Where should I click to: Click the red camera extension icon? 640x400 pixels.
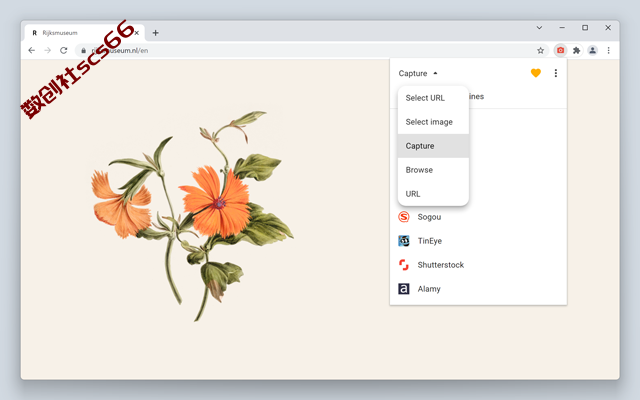560,50
